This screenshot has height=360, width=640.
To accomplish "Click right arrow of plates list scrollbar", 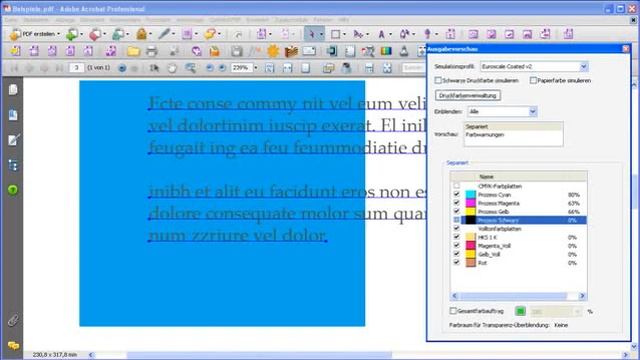I will [582, 296].
